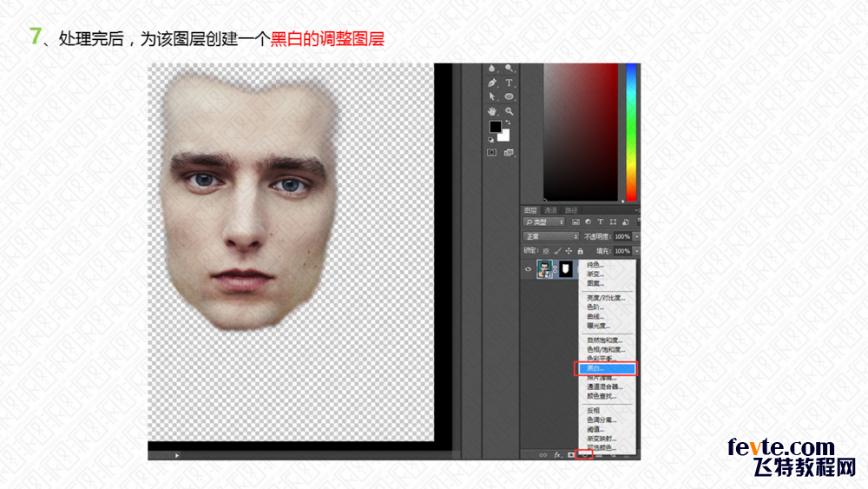
Task: Choose 曲线... from the adjustment menu
Action: [595, 316]
